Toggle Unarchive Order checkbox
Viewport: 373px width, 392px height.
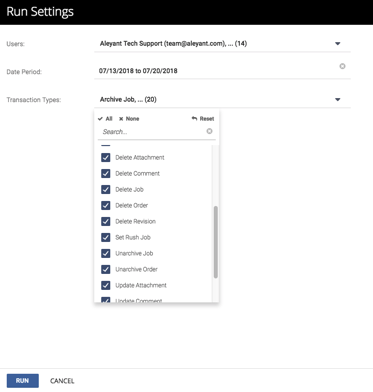106,269
